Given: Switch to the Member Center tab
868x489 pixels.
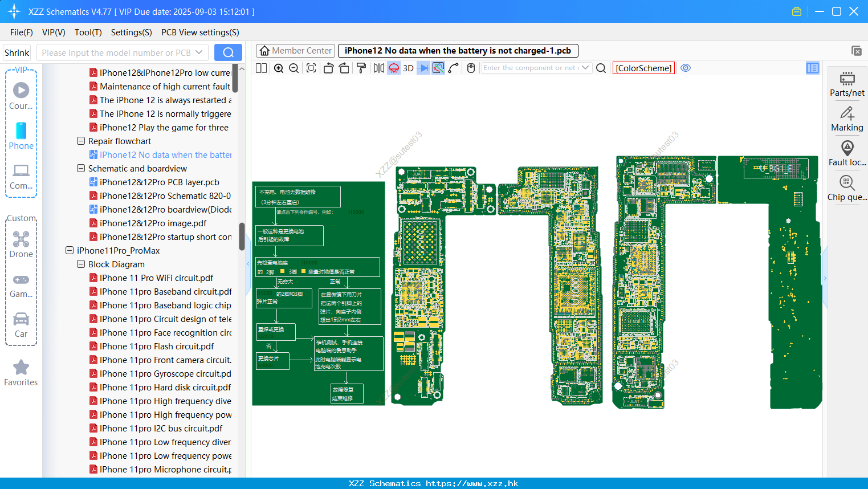Looking at the screenshot, I should (x=296, y=51).
